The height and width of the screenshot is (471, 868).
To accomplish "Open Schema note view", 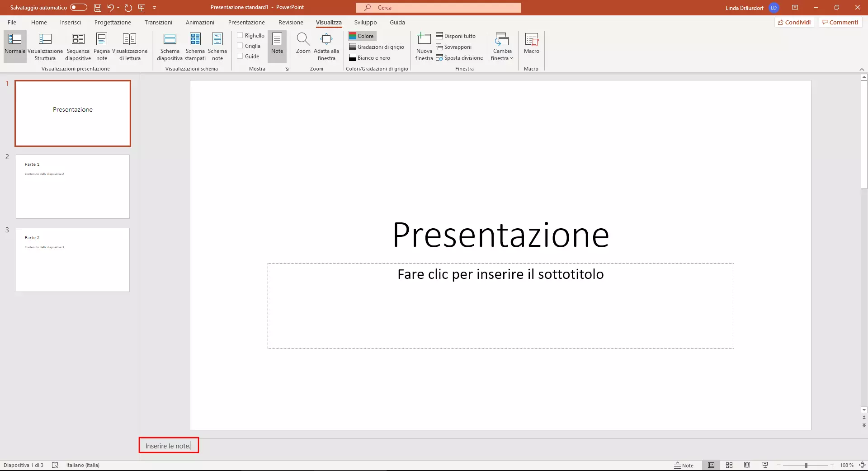I will pos(217,46).
